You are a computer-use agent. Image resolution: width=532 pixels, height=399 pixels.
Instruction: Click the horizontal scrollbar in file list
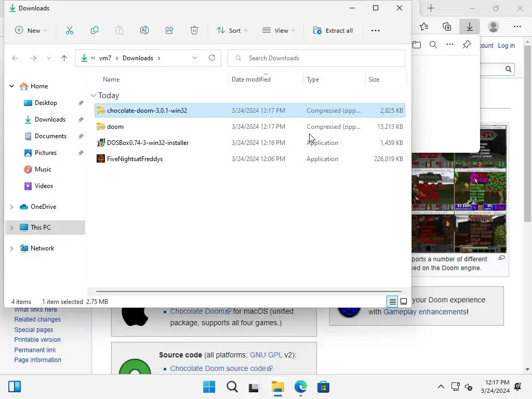(x=248, y=291)
